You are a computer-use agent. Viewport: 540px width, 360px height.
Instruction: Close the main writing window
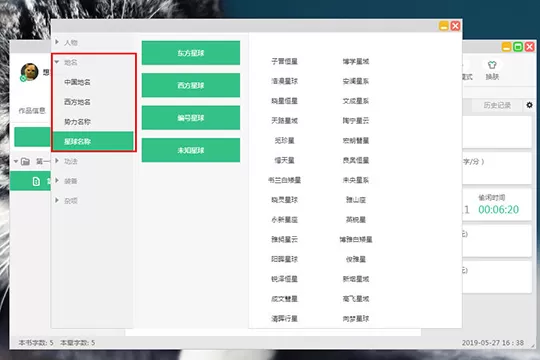click(530, 47)
